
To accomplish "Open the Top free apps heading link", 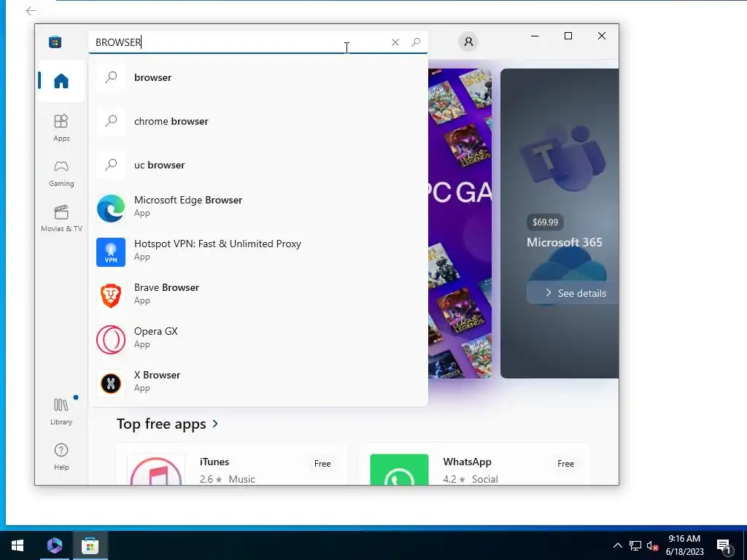I will (161, 424).
